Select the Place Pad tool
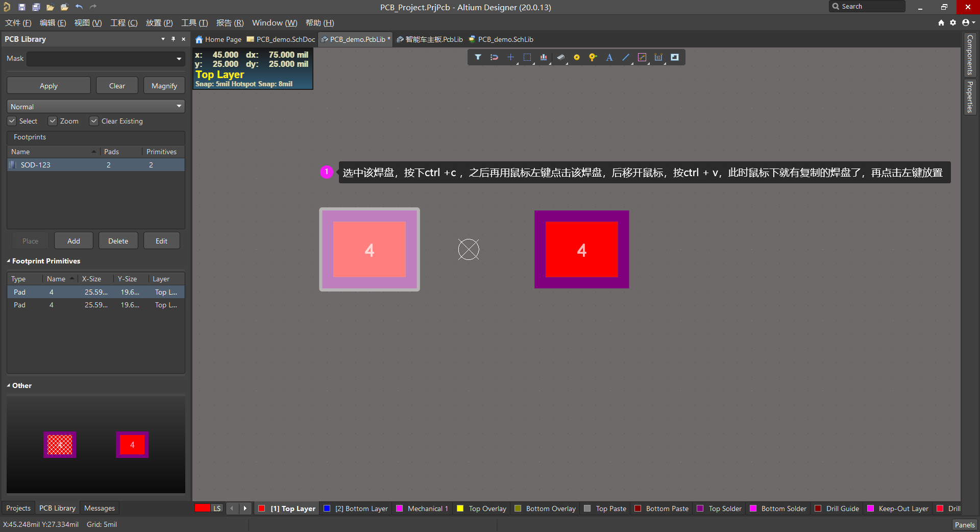 pyautogui.click(x=577, y=57)
